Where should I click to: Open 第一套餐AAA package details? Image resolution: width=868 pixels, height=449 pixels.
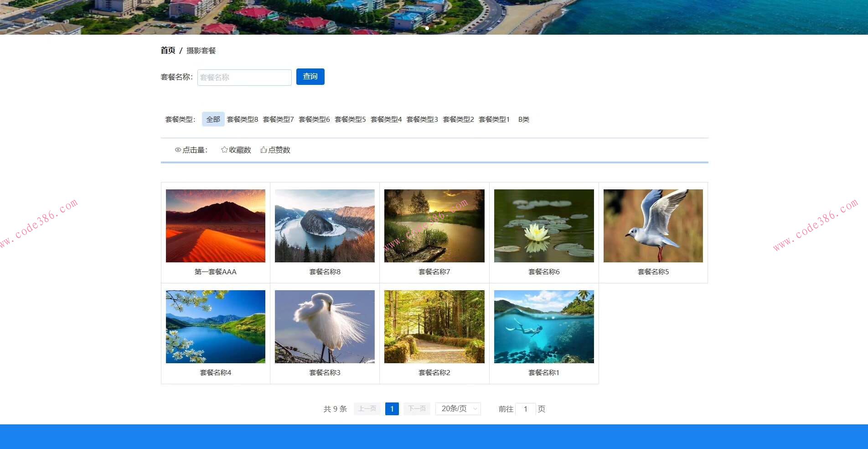(215, 226)
